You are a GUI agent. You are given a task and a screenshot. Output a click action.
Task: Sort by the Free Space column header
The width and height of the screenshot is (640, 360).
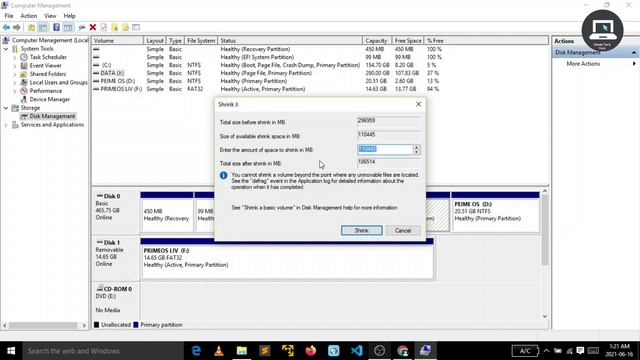point(408,41)
